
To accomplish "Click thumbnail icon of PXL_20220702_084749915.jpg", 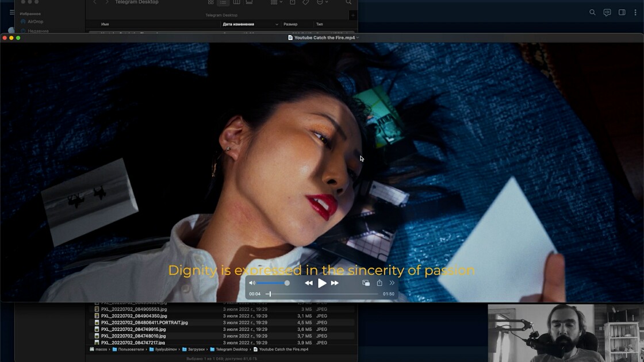I will [x=97, y=329].
